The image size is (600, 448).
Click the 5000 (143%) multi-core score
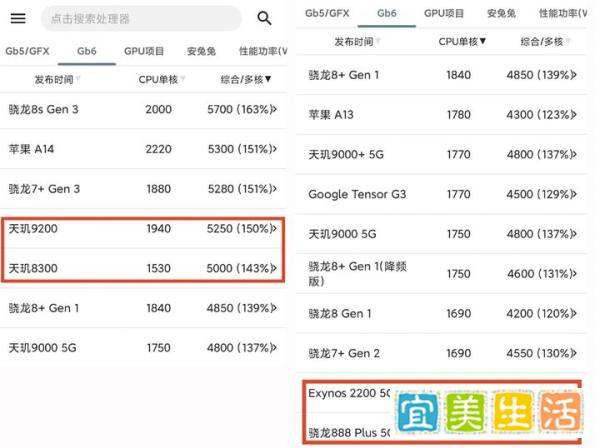point(238,268)
